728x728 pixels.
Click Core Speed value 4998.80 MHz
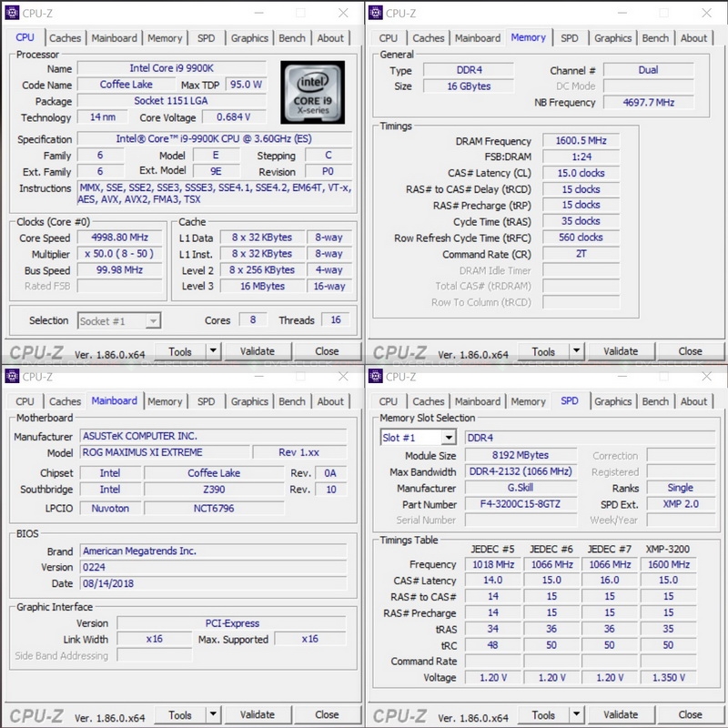[x=120, y=238]
